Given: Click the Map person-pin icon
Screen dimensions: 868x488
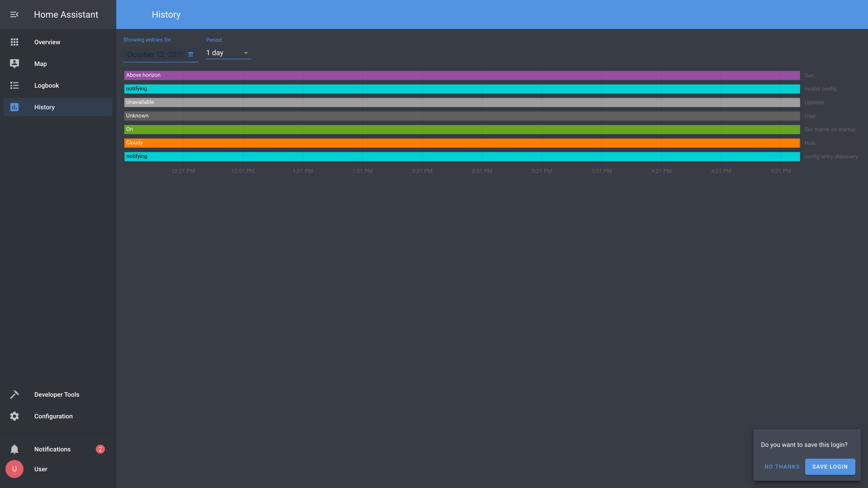Looking at the screenshot, I should (14, 64).
